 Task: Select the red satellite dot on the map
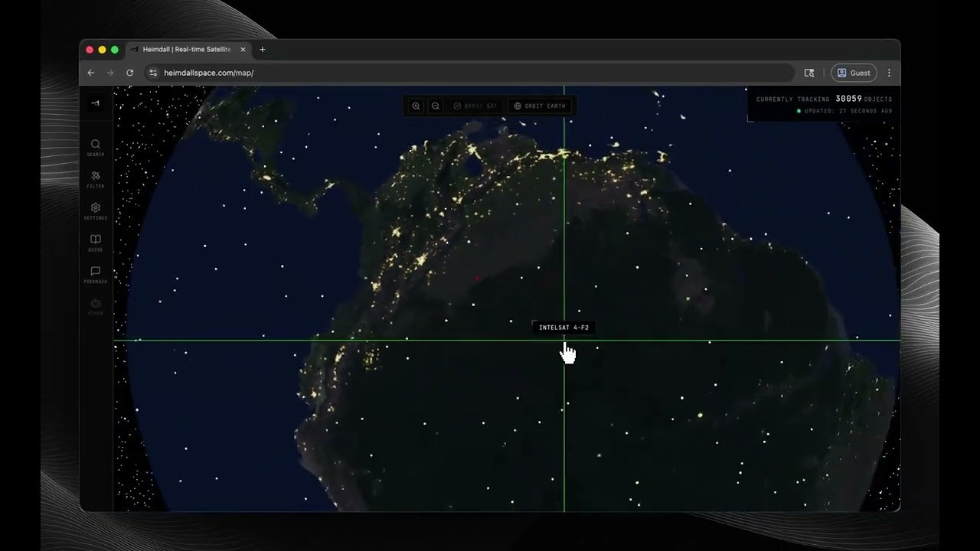pyautogui.click(x=477, y=279)
